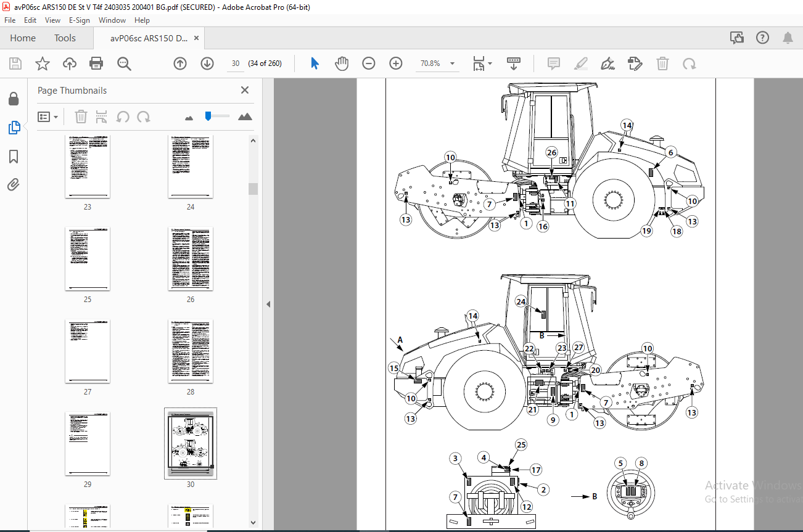Star this file as a favorite
803x532 pixels.
point(42,63)
